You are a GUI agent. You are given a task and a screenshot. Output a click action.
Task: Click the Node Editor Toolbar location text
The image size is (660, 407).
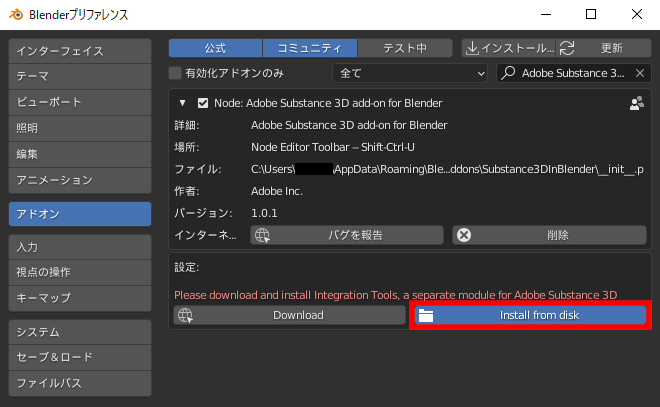click(333, 147)
